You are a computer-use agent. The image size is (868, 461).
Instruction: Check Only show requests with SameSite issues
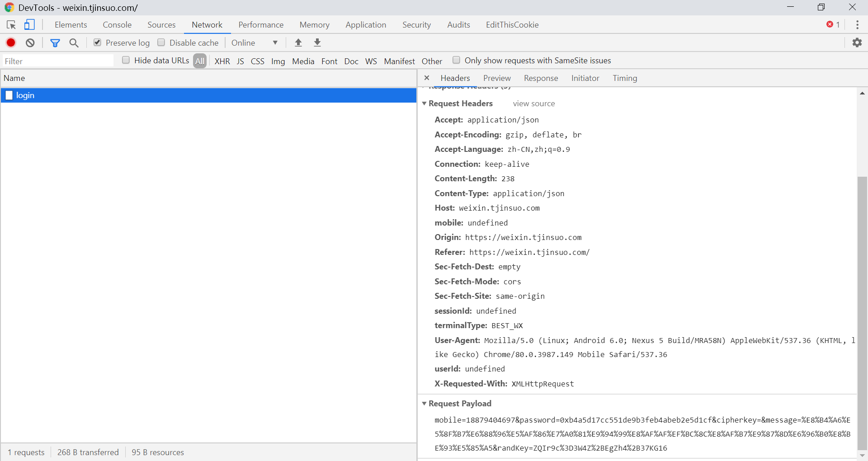tap(457, 60)
